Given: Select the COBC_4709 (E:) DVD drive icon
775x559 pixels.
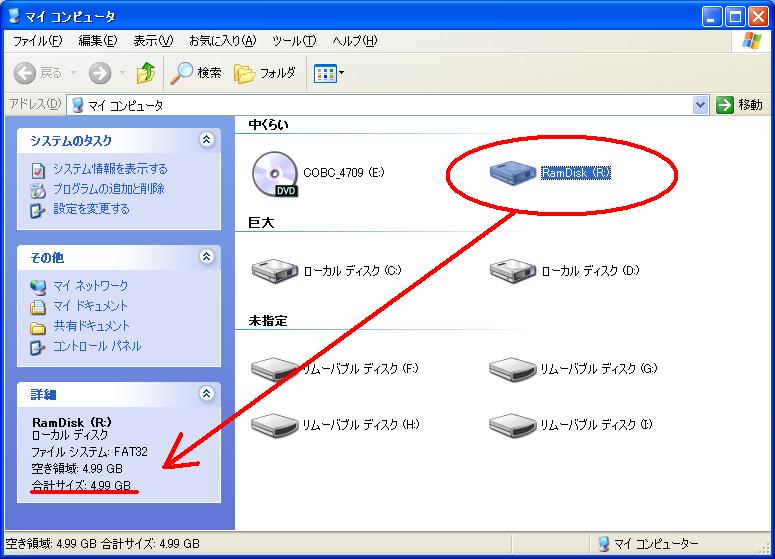Looking at the screenshot, I should (x=275, y=173).
